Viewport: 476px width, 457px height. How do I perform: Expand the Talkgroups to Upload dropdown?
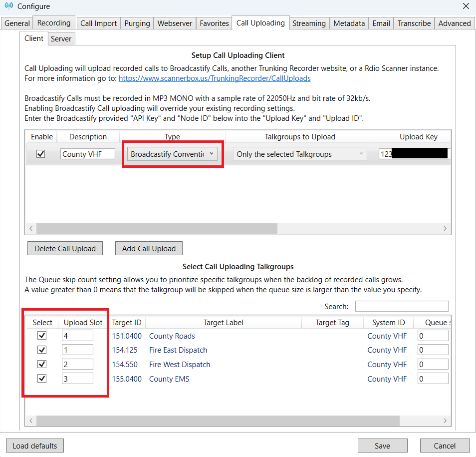pyautogui.click(x=300, y=154)
